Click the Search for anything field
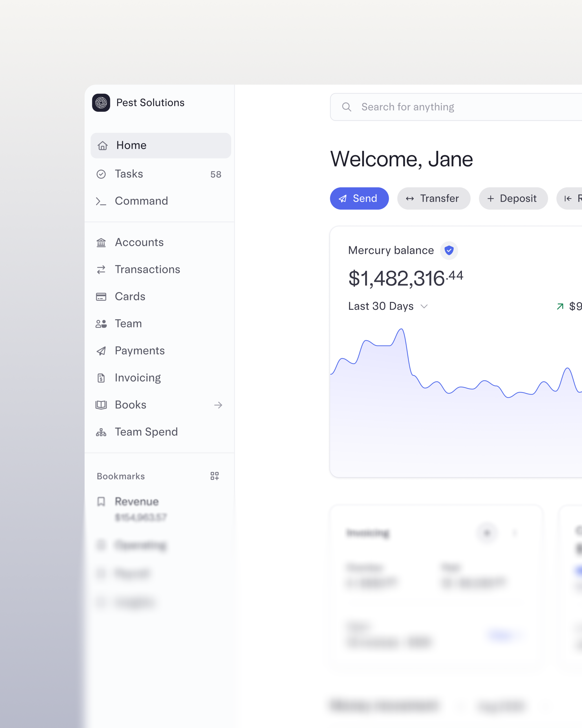The width and height of the screenshot is (582, 728). coord(456,107)
